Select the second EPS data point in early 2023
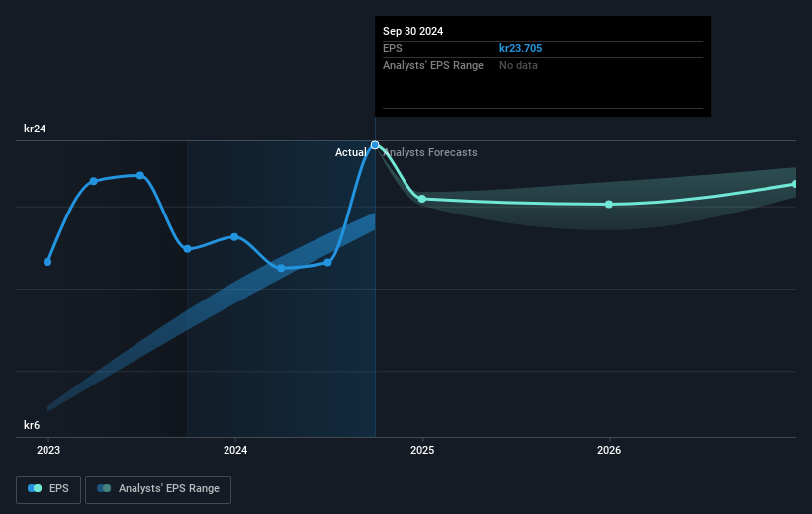The height and width of the screenshot is (514, 812). [x=94, y=181]
